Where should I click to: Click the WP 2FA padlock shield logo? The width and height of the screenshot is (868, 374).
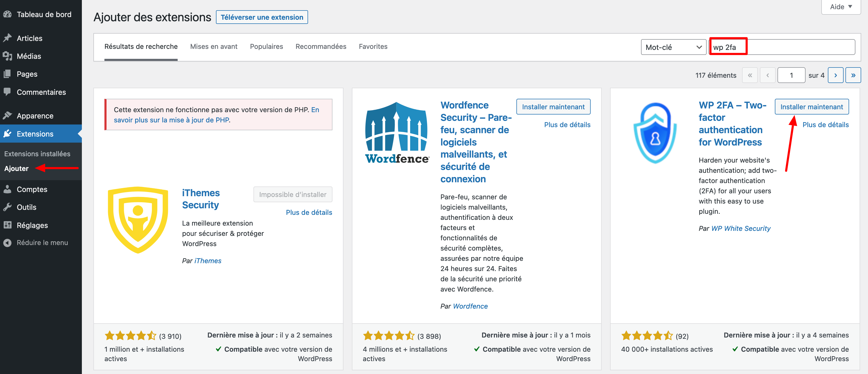pyautogui.click(x=655, y=133)
